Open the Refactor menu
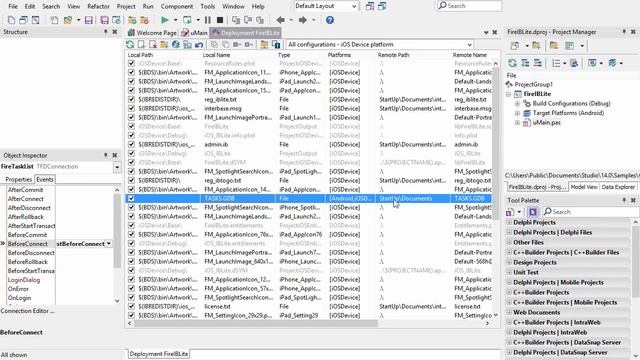The width and height of the screenshot is (640, 360). pos(98,7)
